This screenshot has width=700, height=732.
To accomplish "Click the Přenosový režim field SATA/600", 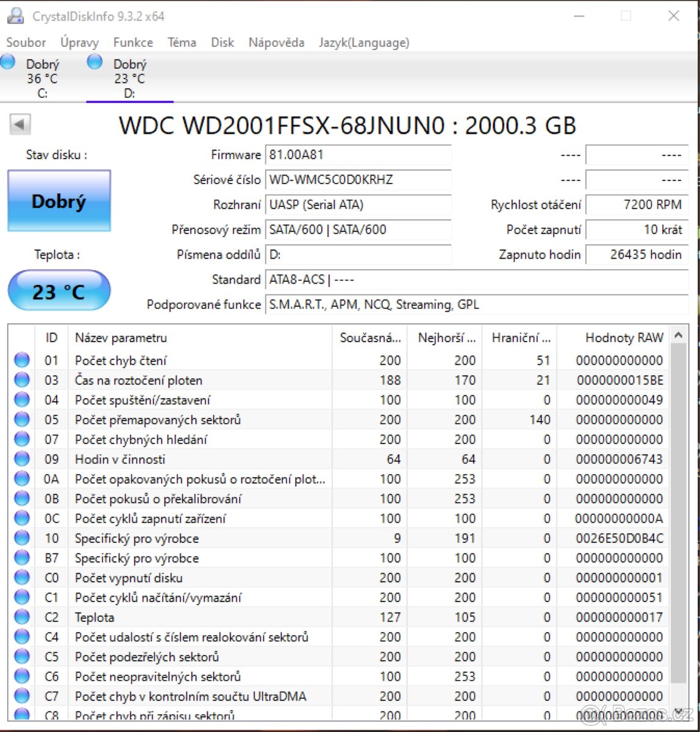I will click(359, 230).
